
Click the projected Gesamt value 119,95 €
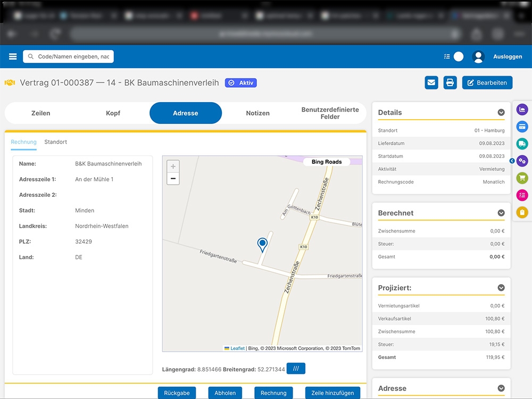[x=495, y=358]
